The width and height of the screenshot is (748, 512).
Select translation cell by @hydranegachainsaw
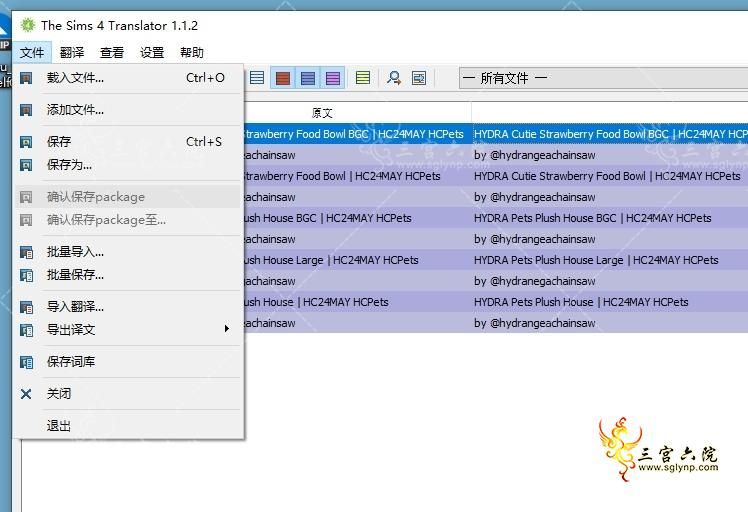[x=610, y=281]
